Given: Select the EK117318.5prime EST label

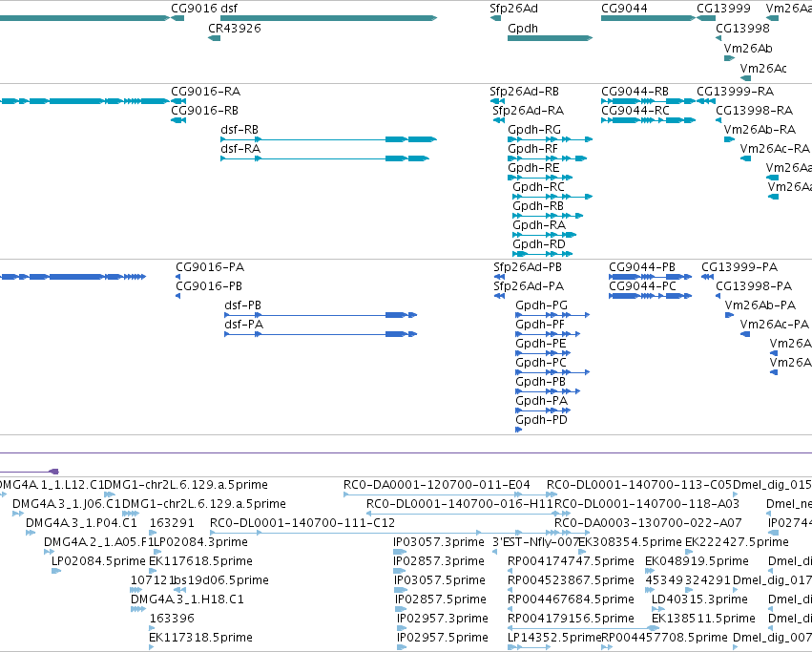Looking at the screenshot, I should pos(200,638).
